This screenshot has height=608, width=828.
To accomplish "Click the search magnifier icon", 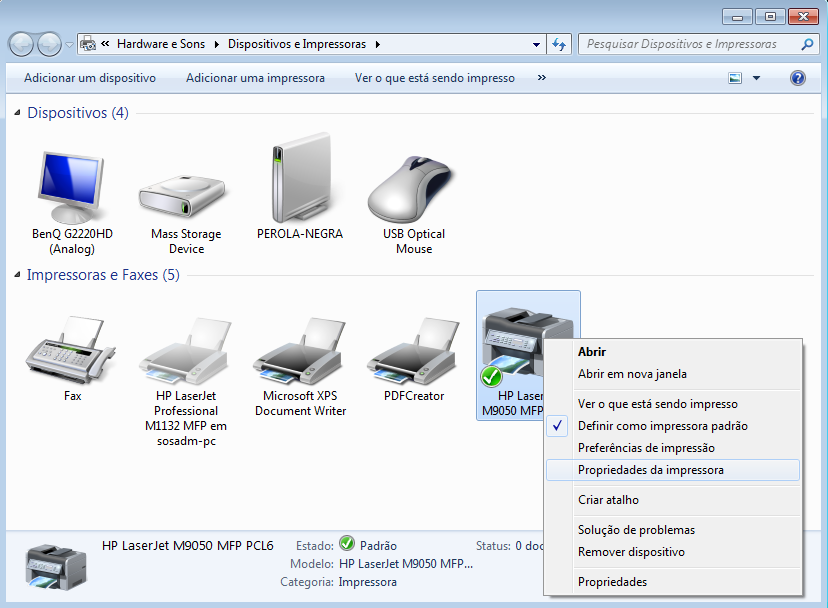I will [807, 44].
